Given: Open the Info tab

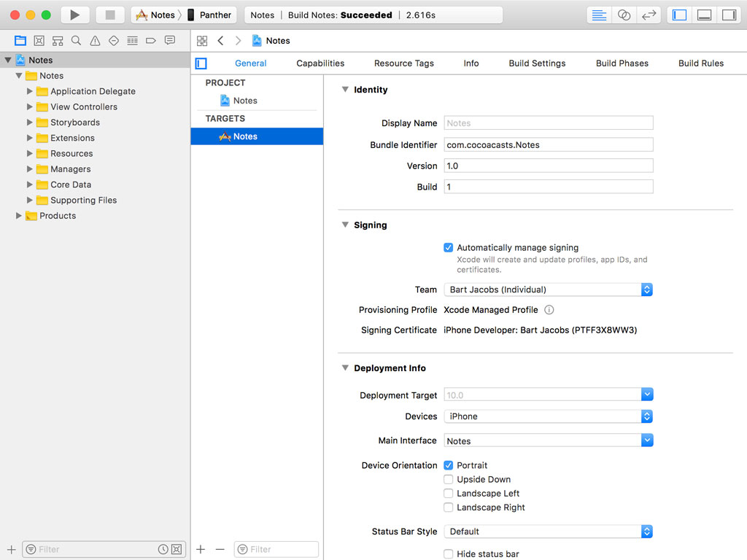Looking at the screenshot, I should 471,63.
